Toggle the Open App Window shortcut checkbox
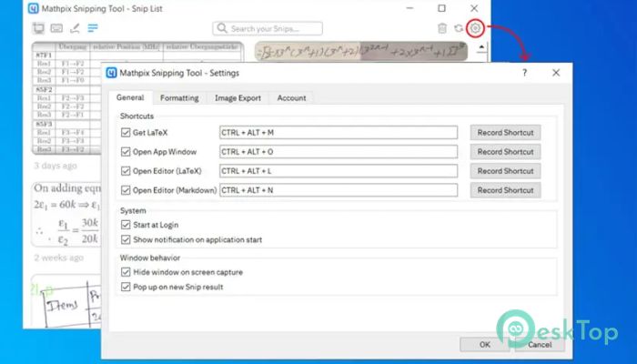637x364 pixels. pyautogui.click(x=126, y=152)
